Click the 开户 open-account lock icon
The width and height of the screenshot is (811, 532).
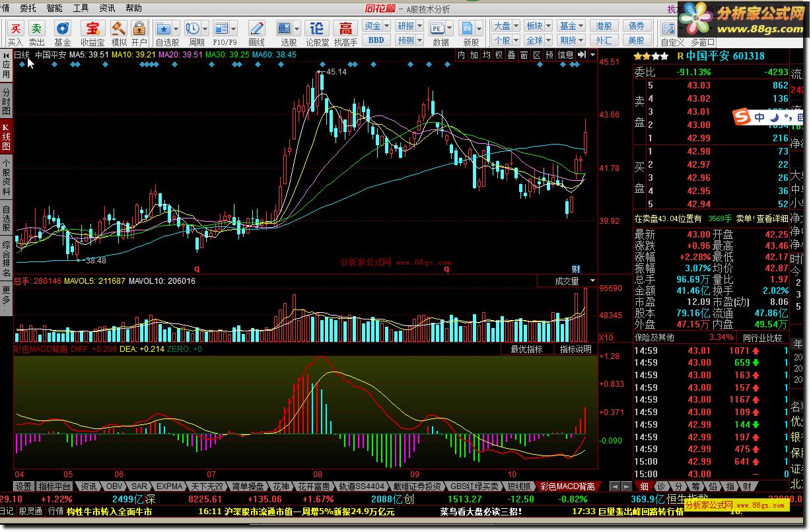[139, 28]
